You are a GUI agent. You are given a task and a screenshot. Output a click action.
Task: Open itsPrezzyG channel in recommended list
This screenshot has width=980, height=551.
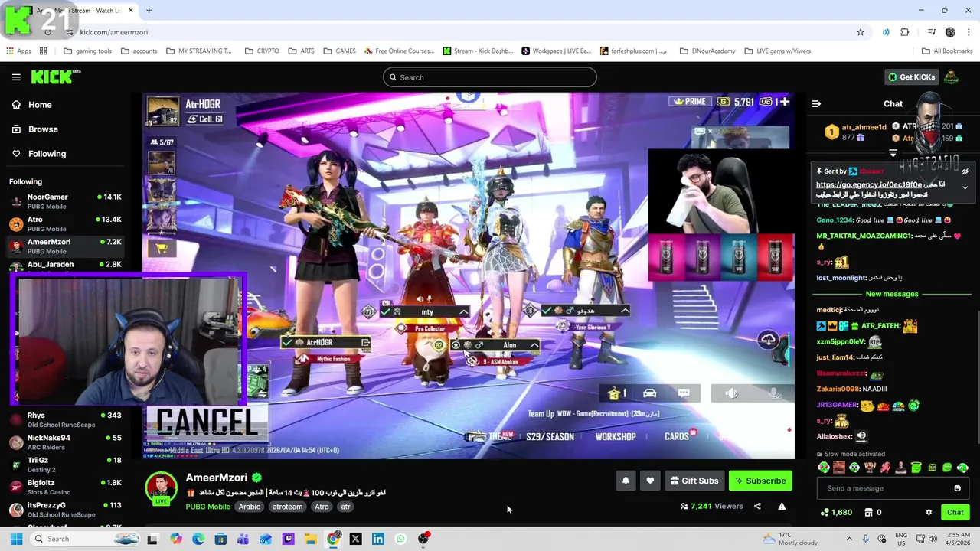(x=66, y=509)
